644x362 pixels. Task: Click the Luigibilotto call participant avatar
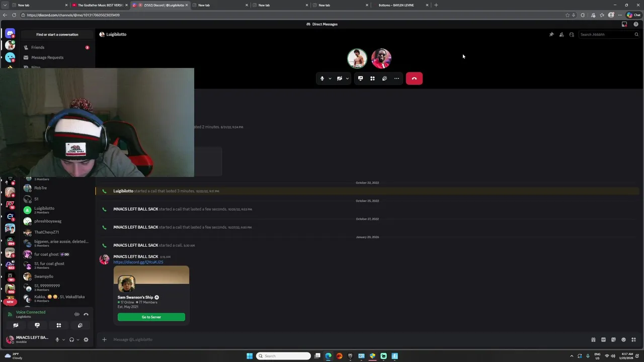pyautogui.click(x=357, y=58)
